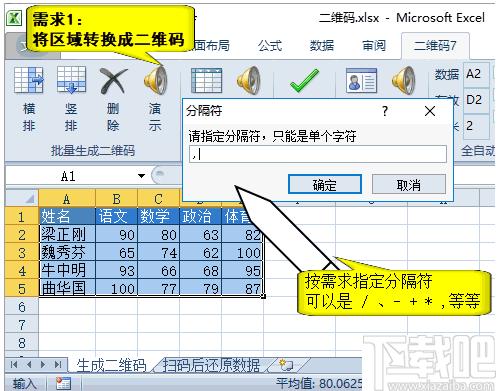Click the 平均值 status bar entry
The image size is (498, 391).
point(318,384)
